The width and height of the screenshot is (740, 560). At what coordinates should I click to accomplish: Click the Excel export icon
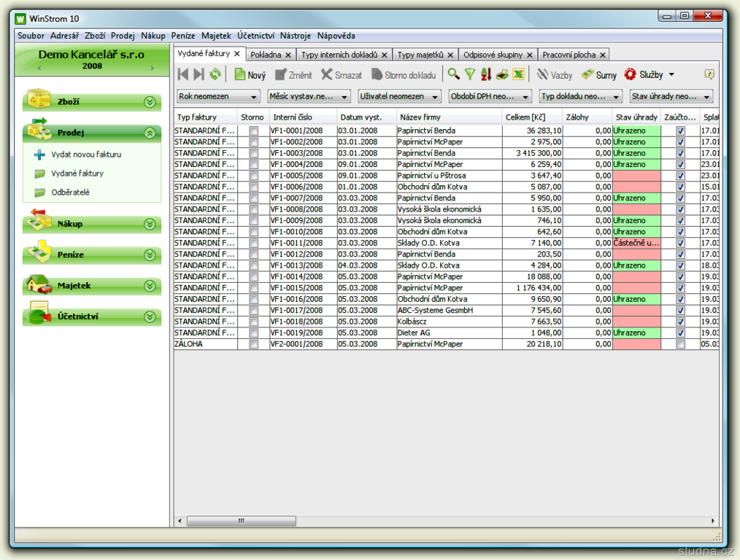tap(518, 74)
